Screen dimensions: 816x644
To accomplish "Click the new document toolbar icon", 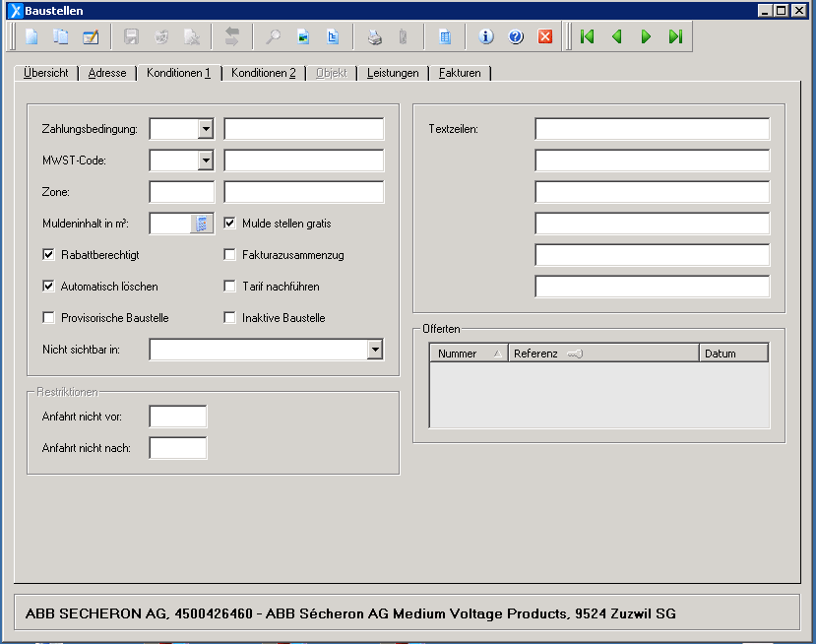I will (x=32, y=37).
